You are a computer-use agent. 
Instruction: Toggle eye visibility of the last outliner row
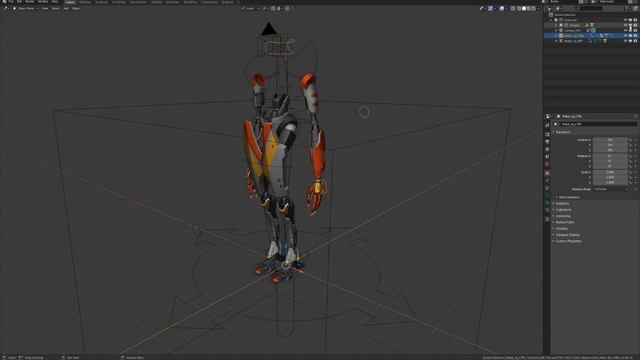click(x=625, y=41)
